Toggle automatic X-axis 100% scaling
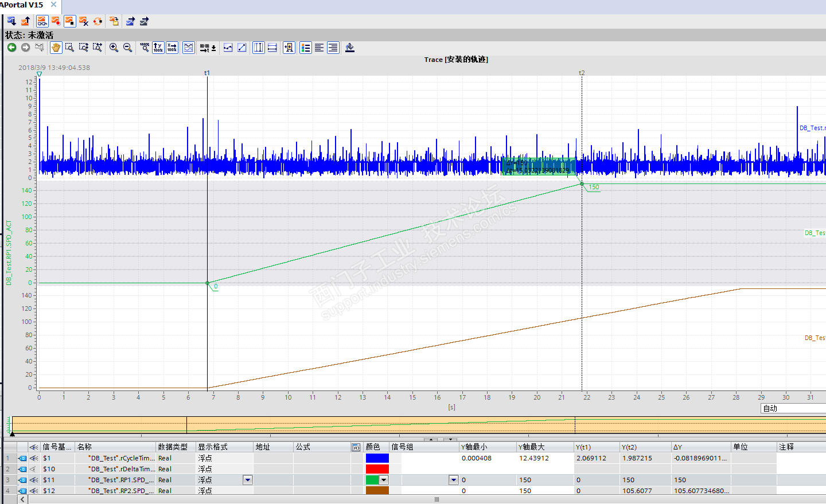 point(172,48)
